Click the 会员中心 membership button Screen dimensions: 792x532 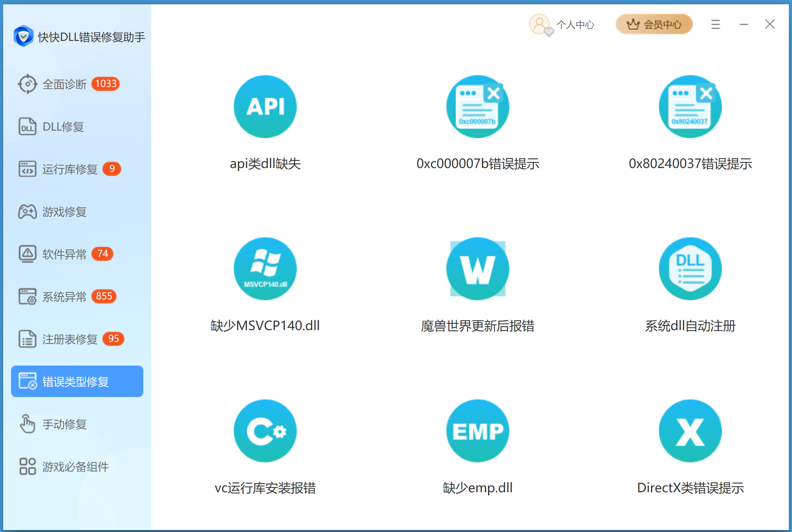tap(654, 24)
